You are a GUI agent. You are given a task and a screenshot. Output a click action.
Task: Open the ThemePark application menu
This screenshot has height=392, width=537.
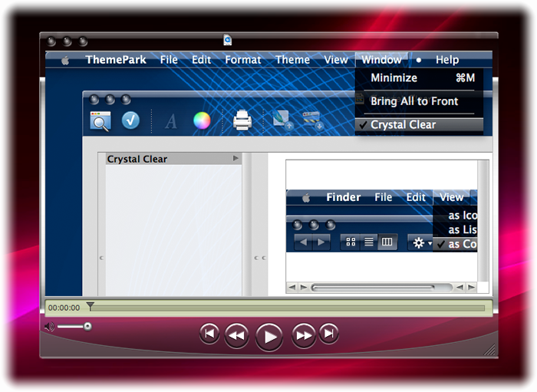(116, 60)
